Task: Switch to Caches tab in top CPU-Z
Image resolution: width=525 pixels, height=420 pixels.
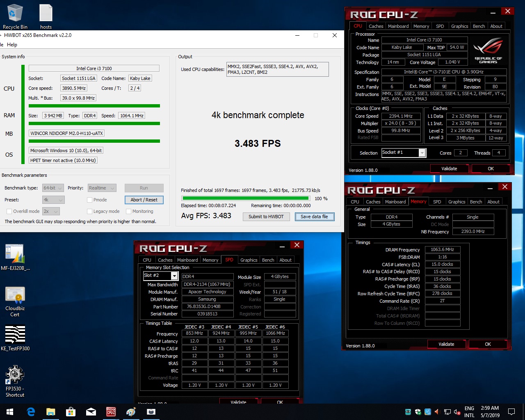Action: (x=376, y=26)
